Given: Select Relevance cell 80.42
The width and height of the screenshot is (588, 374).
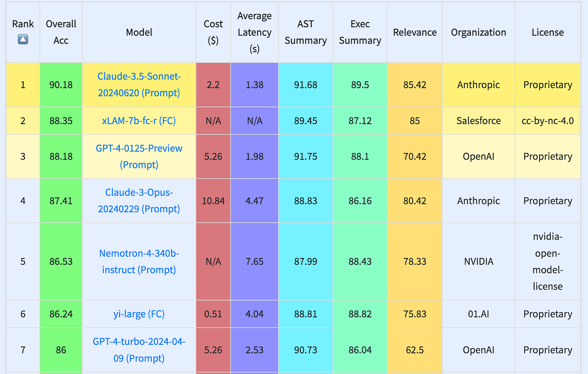Looking at the screenshot, I should tap(415, 201).
